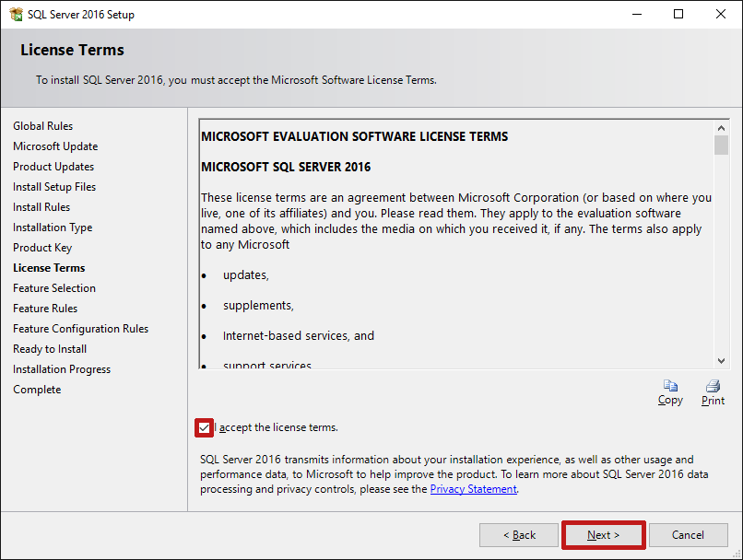Image resolution: width=743 pixels, height=560 pixels.
Task: Select the Feature Selection step
Action: (x=53, y=287)
